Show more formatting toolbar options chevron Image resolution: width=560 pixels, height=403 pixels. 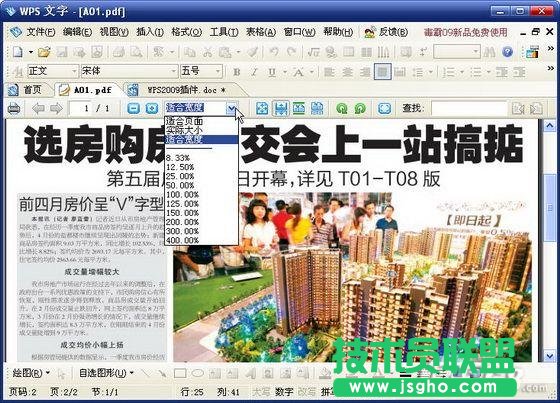pos(550,68)
